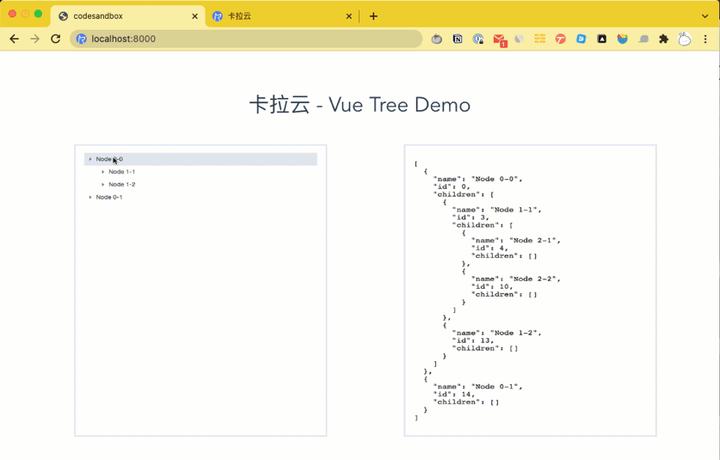This screenshot has height=460, width=720.
Task: Click the "name": "Node 1-2" JSON line
Action: [497, 333]
